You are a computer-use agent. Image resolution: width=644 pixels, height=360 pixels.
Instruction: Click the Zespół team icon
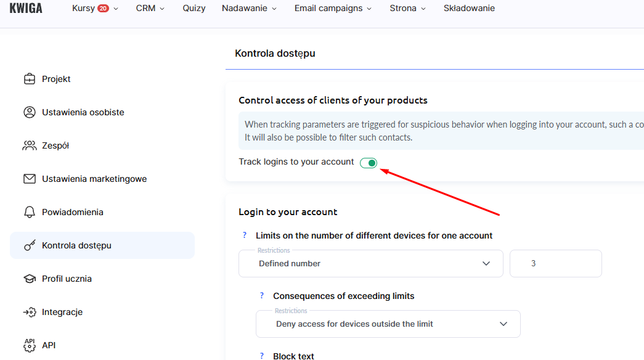(x=29, y=145)
